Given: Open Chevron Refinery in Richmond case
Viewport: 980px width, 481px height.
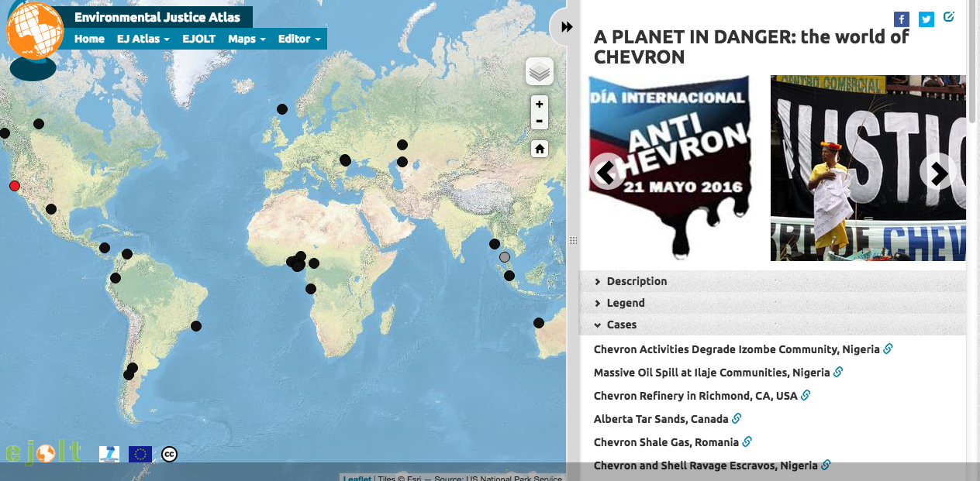Looking at the screenshot, I should (695, 396).
